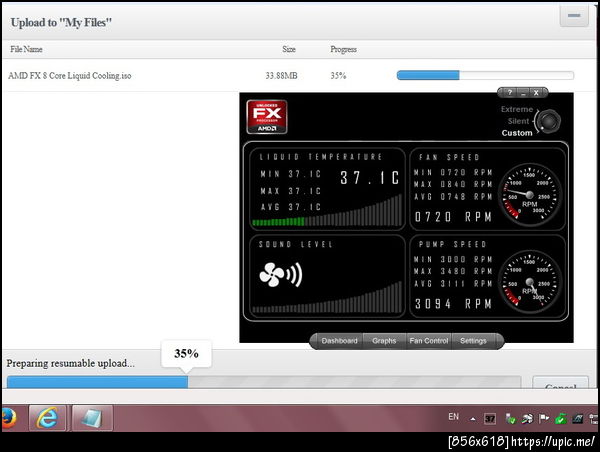Image resolution: width=600 pixels, height=452 pixels.
Task: Minimize the upload dialog
Action: click(574, 16)
